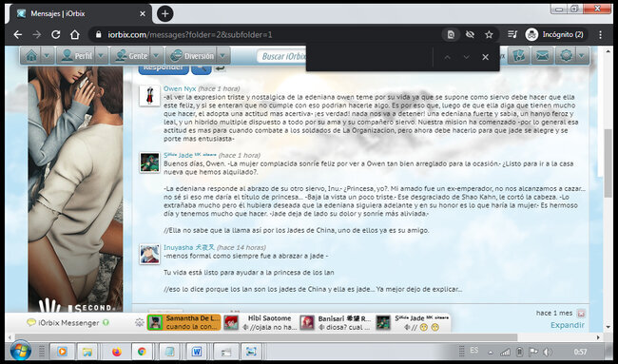Open iOrbix Messenger panel
Image resolution: width=618 pixels, height=364 pixels.
(68, 322)
